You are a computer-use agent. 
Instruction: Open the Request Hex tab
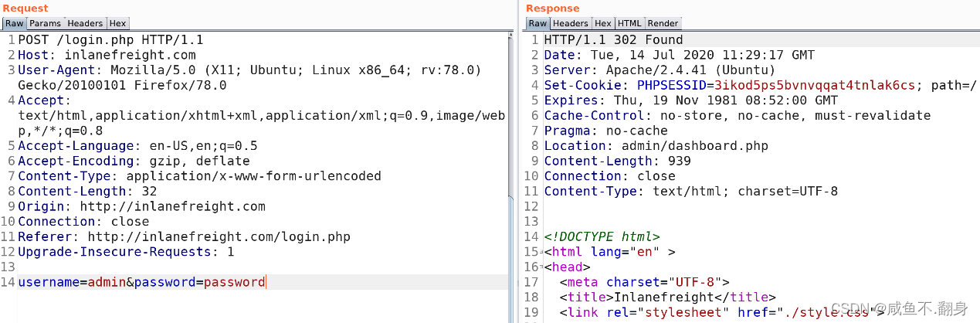117,24
